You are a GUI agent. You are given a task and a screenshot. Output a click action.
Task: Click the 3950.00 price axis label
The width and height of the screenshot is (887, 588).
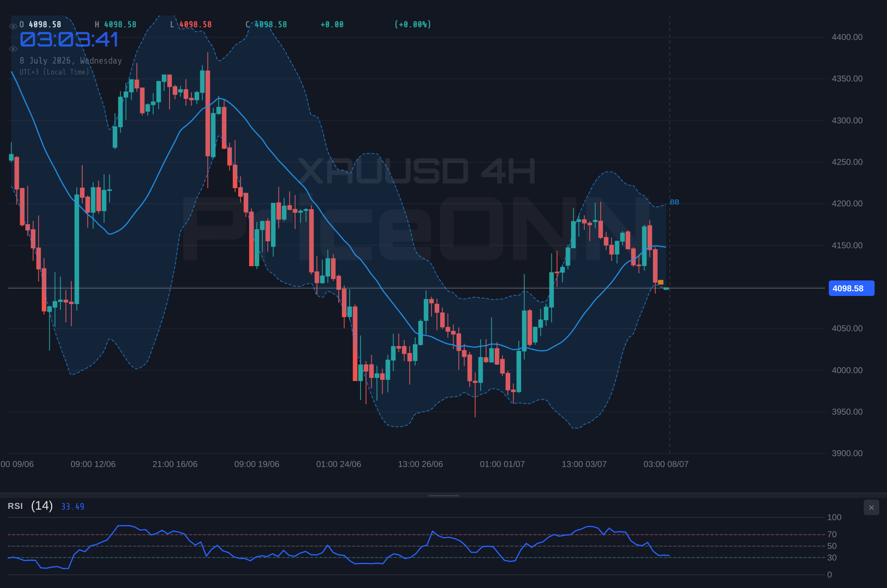click(x=847, y=412)
